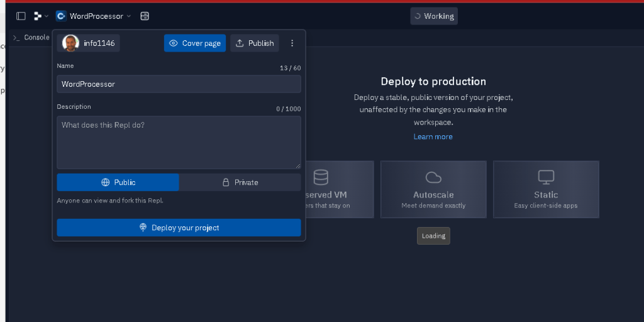
Task: Choose the Static deployment option
Action: point(546,189)
